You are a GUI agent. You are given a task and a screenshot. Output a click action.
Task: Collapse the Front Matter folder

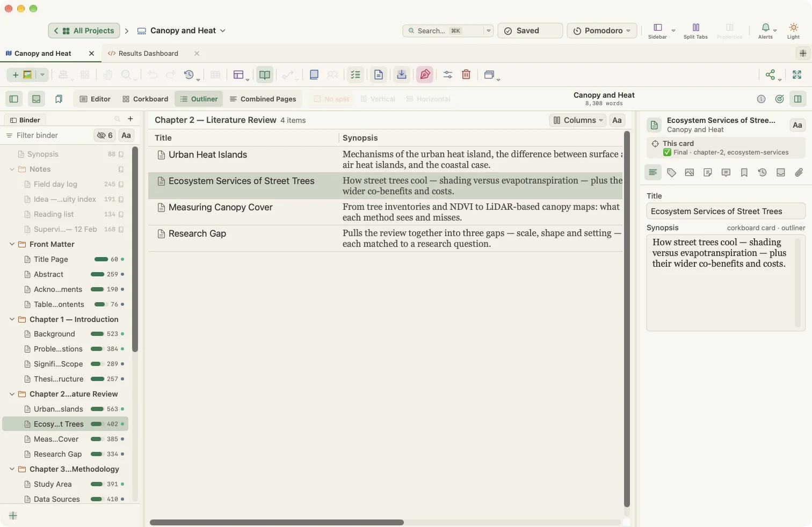point(12,244)
